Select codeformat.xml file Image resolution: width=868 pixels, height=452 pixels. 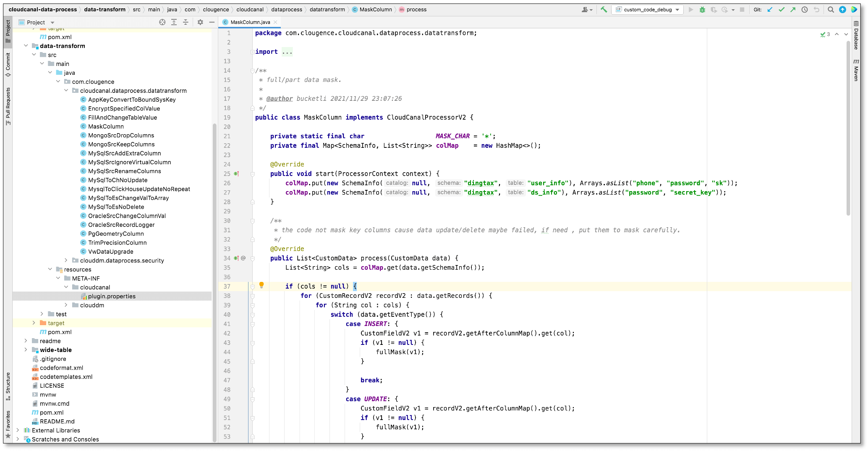coord(61,368)
